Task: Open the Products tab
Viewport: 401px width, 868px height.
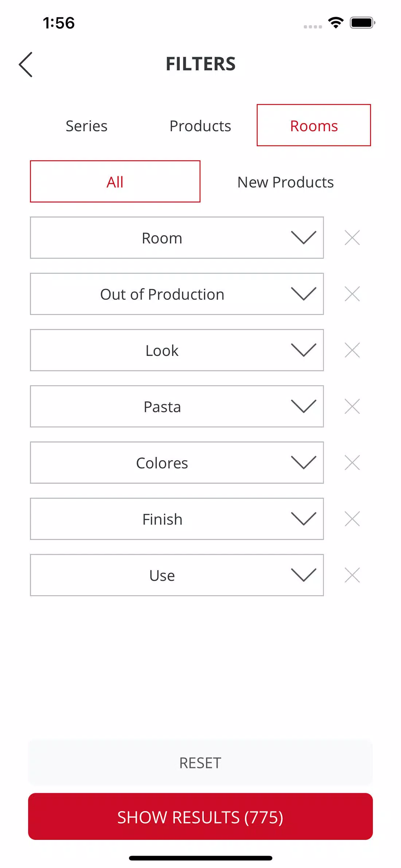Action: 200,126
